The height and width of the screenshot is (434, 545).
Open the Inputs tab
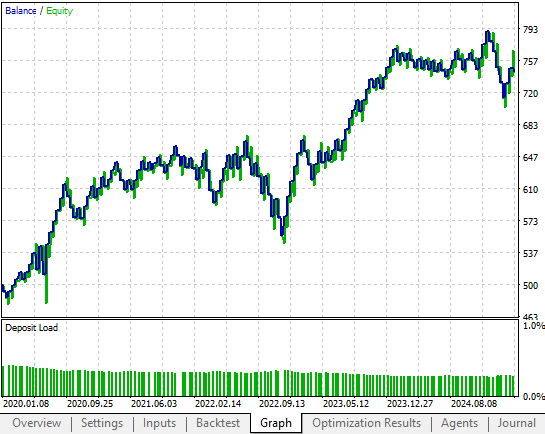coord(159,423)
